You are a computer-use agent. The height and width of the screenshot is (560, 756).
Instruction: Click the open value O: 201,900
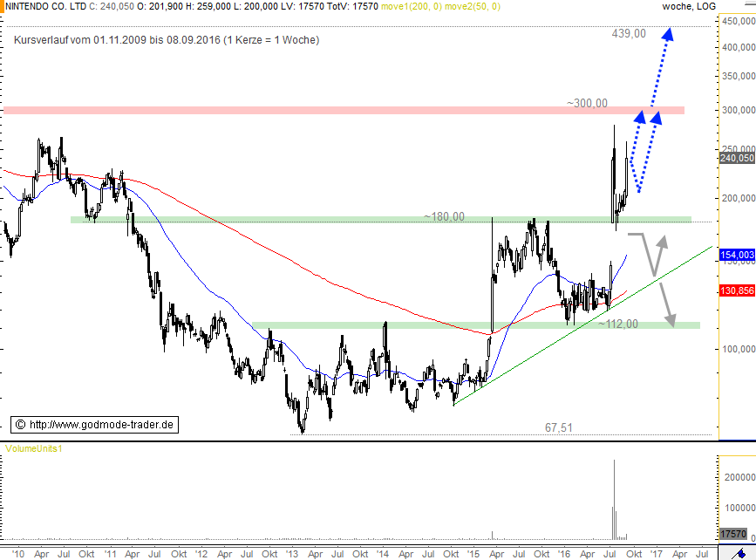(160, 6)
